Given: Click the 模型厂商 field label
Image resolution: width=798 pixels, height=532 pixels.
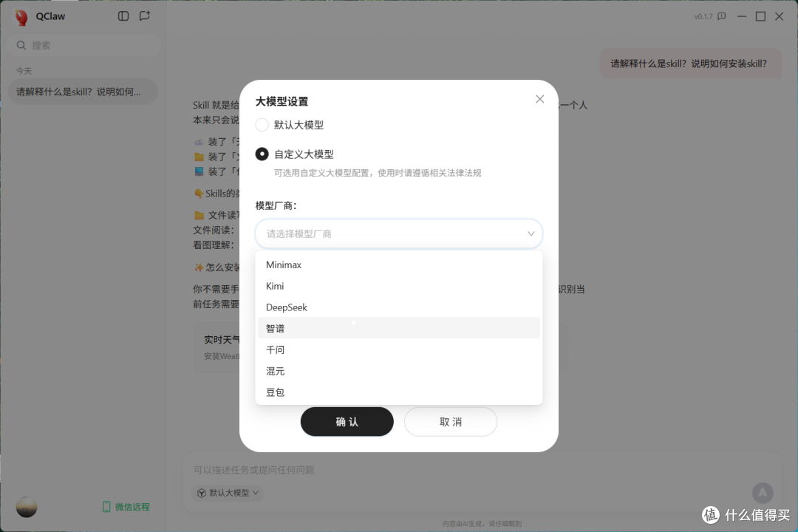Looking at the screenshot, I should click(x=276, y=205).
